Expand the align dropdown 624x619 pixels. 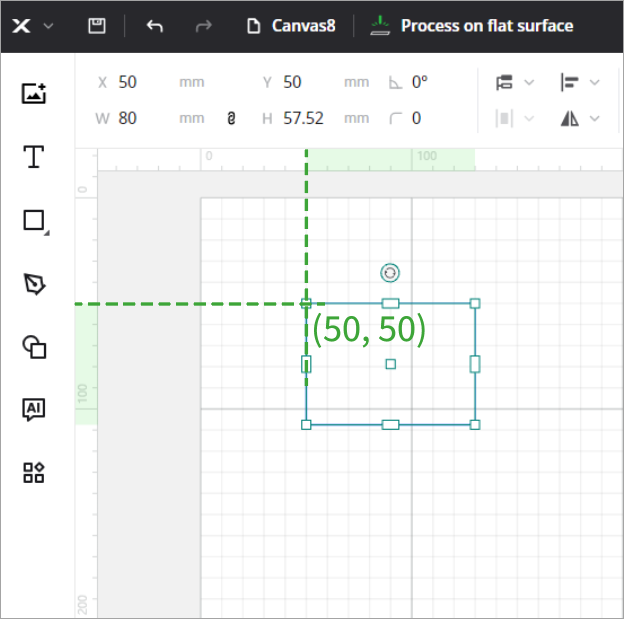[580, 83]
